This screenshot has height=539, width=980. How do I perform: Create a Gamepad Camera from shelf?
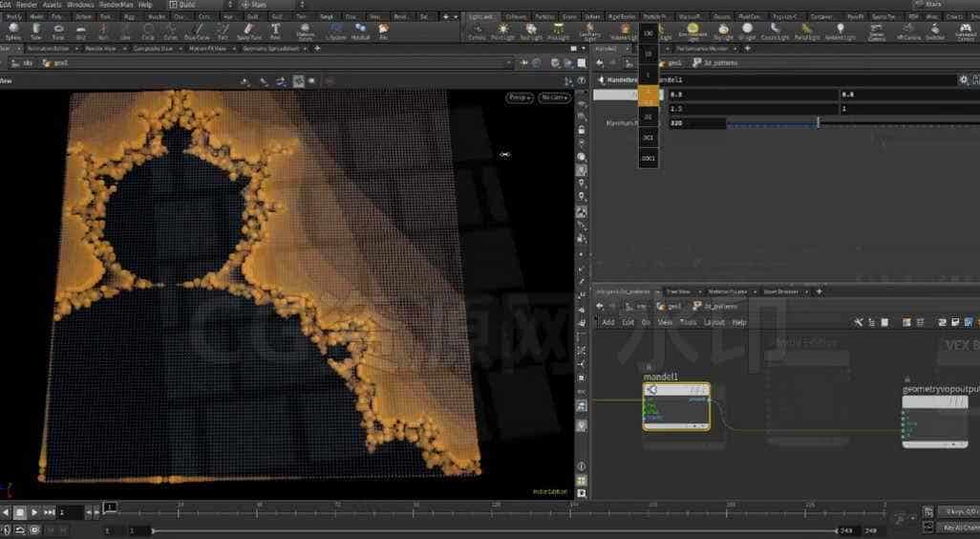click(x=966, y=32)
